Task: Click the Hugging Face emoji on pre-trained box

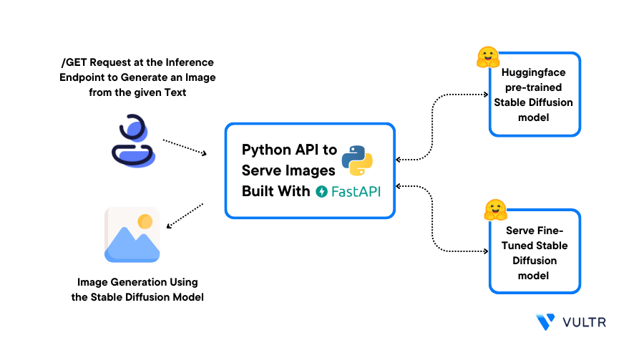Action: 487,57
